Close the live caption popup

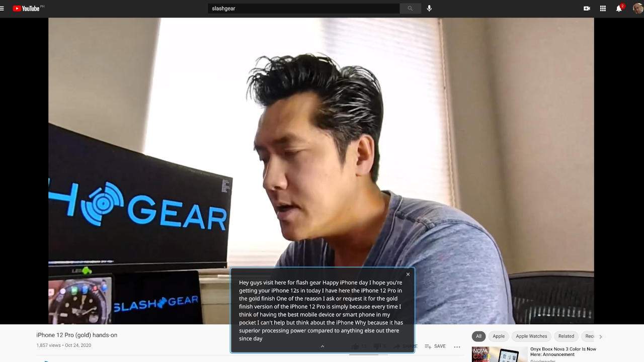pyautogui.click(x=408, y=274)
